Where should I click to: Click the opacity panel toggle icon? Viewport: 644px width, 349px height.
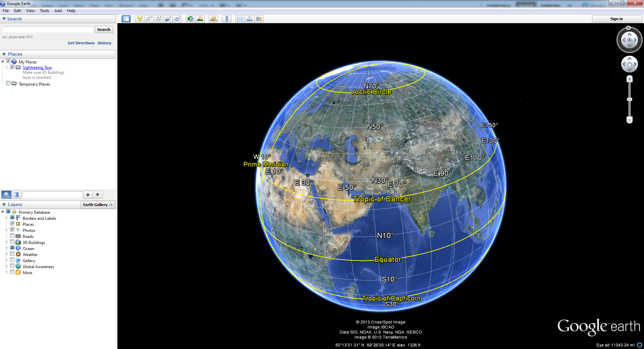pos(16,195)
